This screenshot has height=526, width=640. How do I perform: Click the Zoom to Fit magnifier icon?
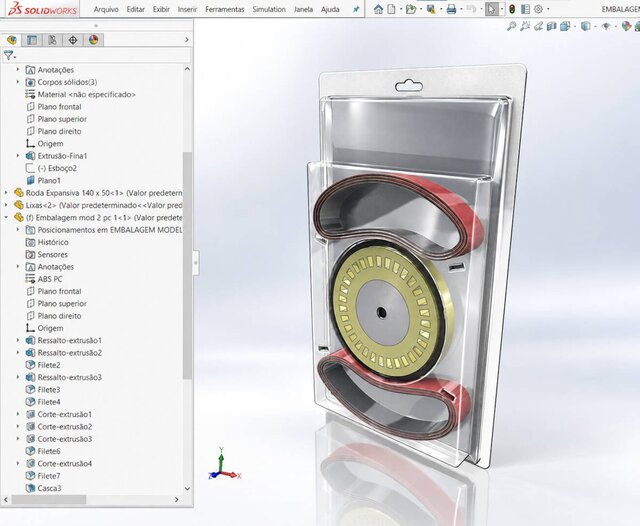click(x=511, y=27)
